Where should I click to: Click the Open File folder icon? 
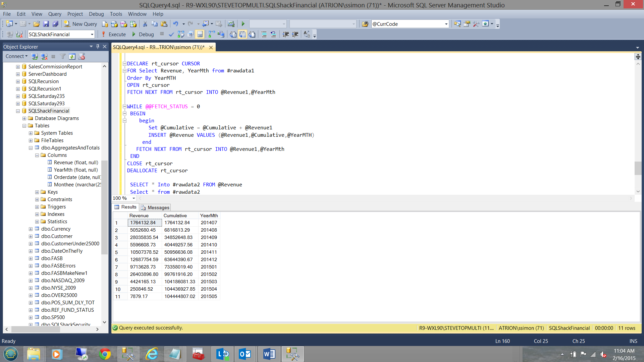pos(37,24)
